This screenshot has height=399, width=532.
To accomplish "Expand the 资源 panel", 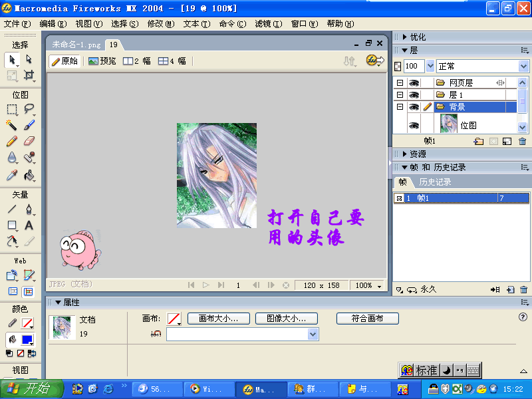I will coord(404,154).
